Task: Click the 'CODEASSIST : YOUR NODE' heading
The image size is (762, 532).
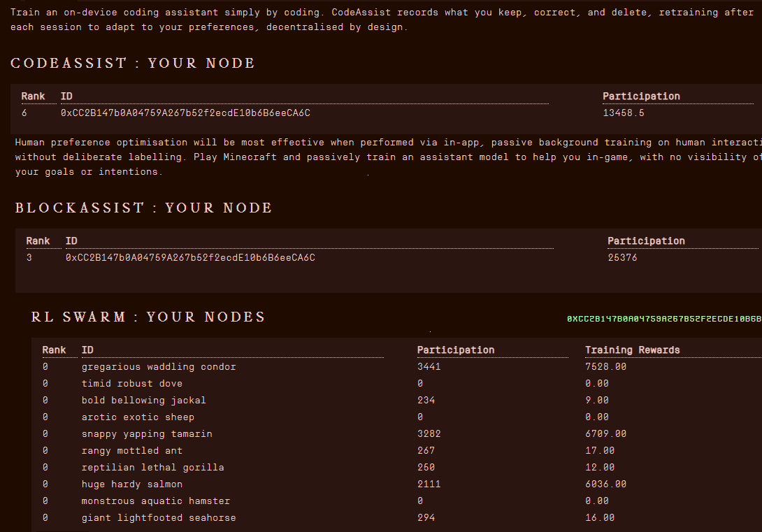Action: (133, 63)
